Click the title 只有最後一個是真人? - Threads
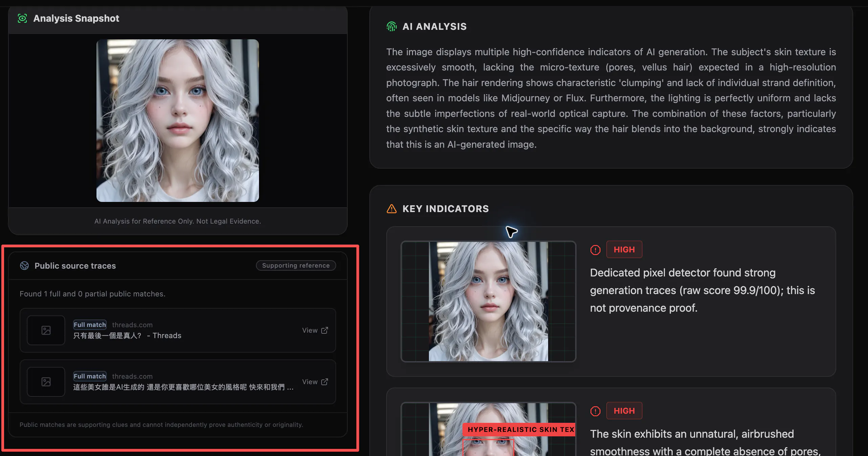 point(127,335)
